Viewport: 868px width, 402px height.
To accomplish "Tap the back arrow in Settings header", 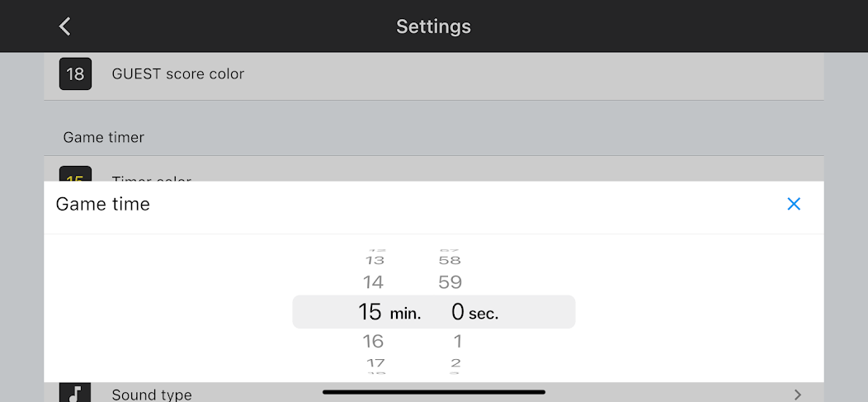I will 65,26.
